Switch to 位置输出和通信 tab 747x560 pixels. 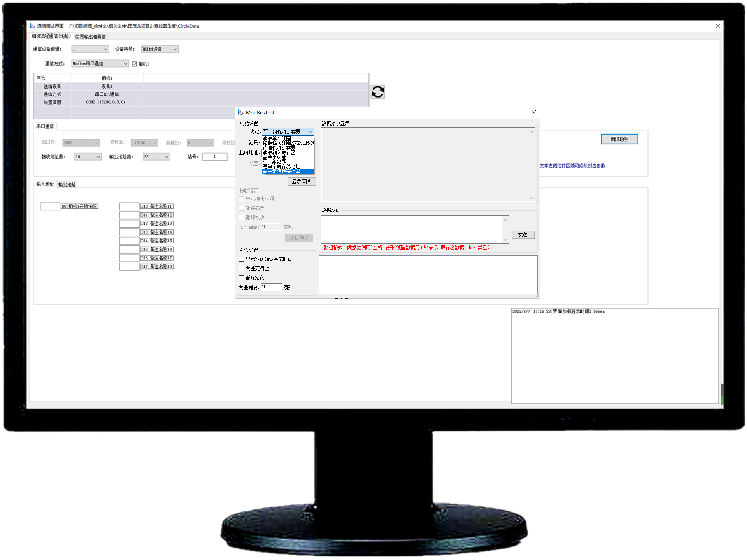(90, 37)
